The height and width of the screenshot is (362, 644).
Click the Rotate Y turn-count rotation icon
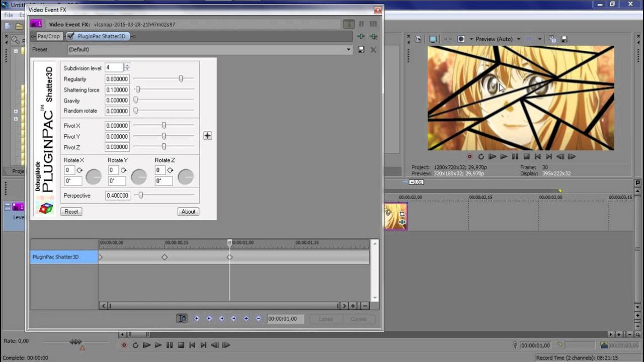(x=123, y=170)
